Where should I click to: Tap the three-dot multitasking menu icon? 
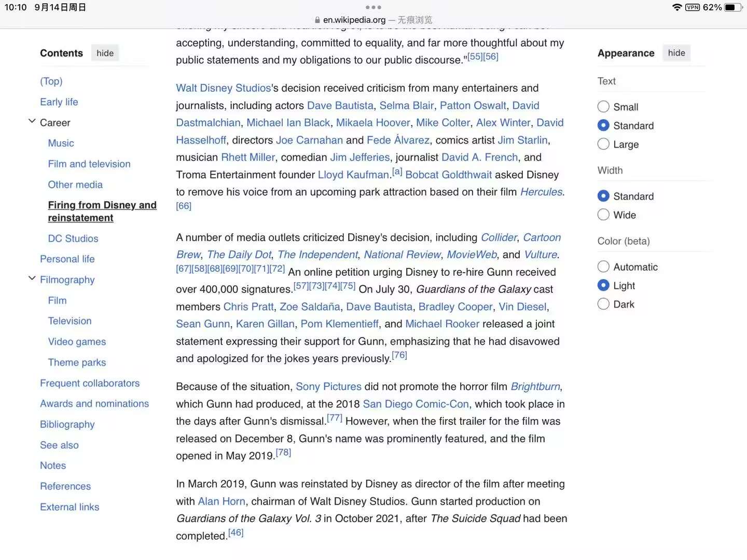(x=373, y=7)
